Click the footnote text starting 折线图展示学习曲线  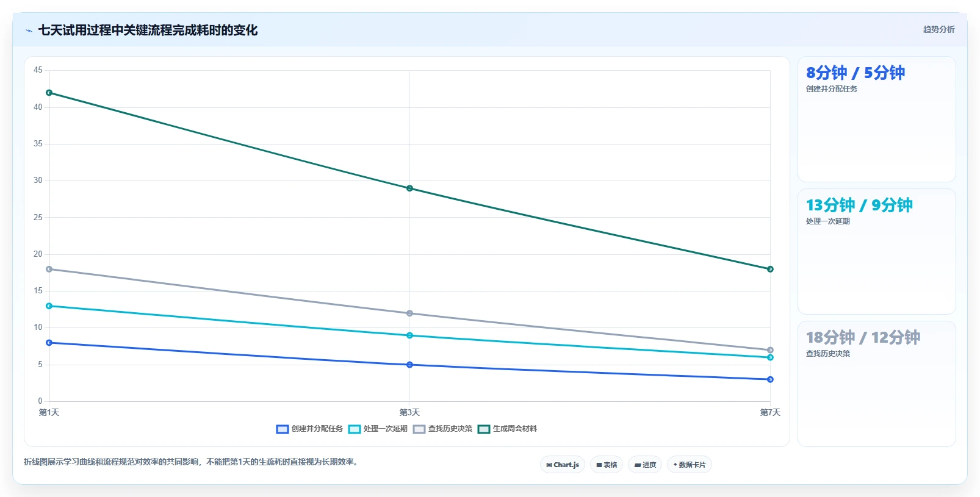192,462
